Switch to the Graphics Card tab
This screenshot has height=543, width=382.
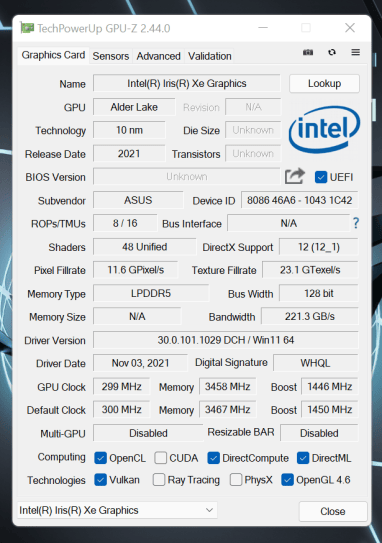53,55
